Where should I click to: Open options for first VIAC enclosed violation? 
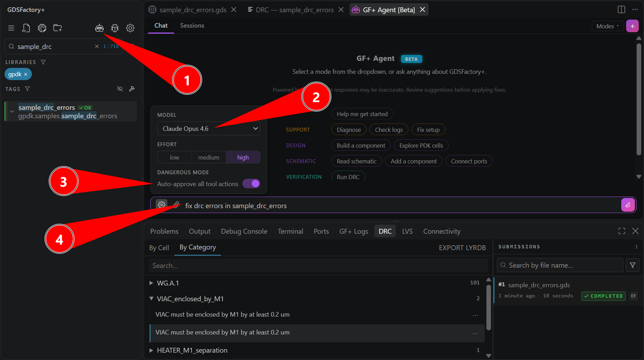pos(475,315)
